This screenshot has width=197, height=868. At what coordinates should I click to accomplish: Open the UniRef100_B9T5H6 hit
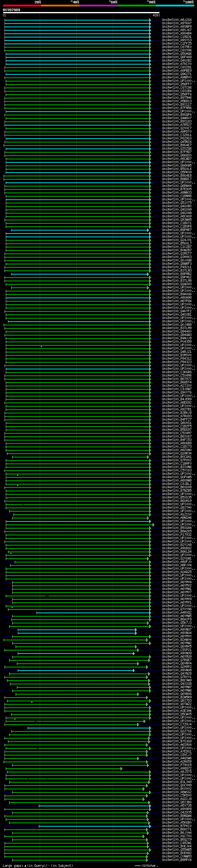coord(177,98)
